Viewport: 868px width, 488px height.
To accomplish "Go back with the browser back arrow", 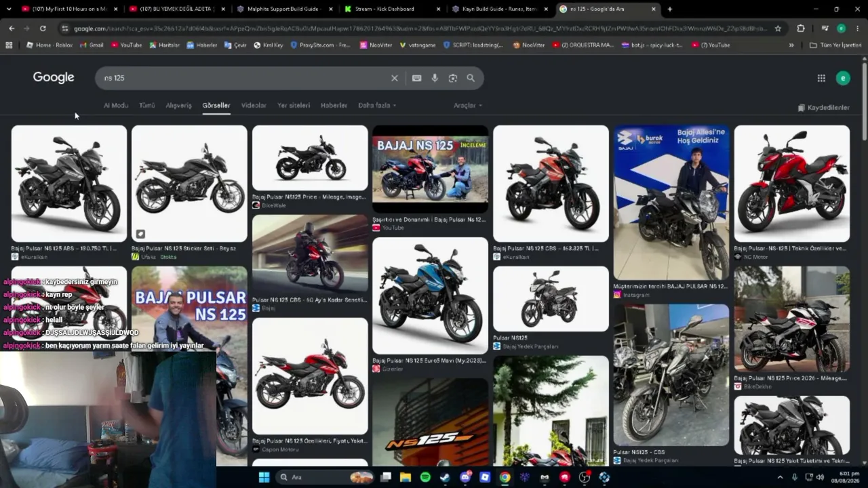I will pos(12,28).
